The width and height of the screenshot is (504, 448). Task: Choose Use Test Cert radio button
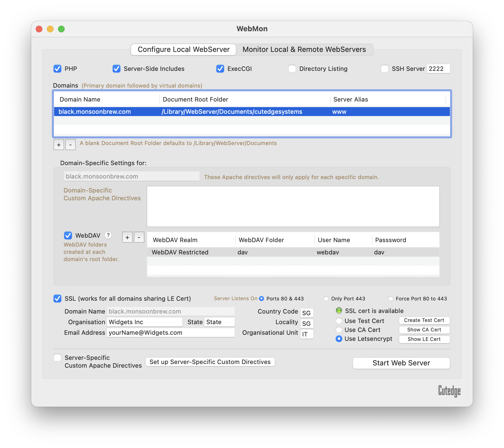coord(339,321)
